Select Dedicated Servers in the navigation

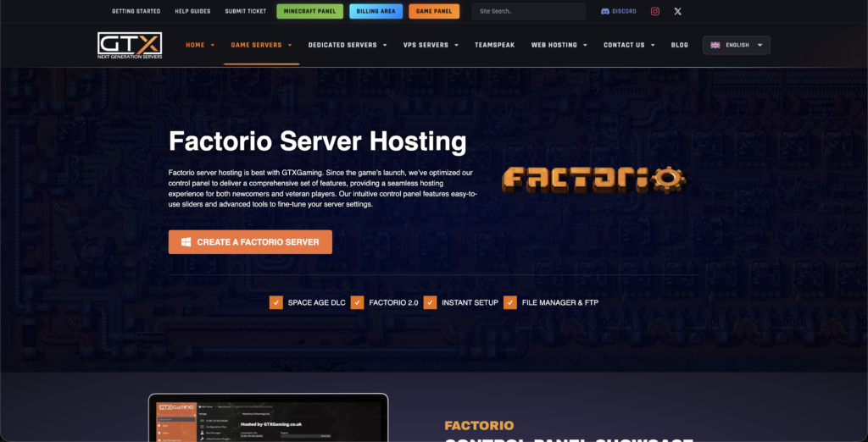point(342,46)
